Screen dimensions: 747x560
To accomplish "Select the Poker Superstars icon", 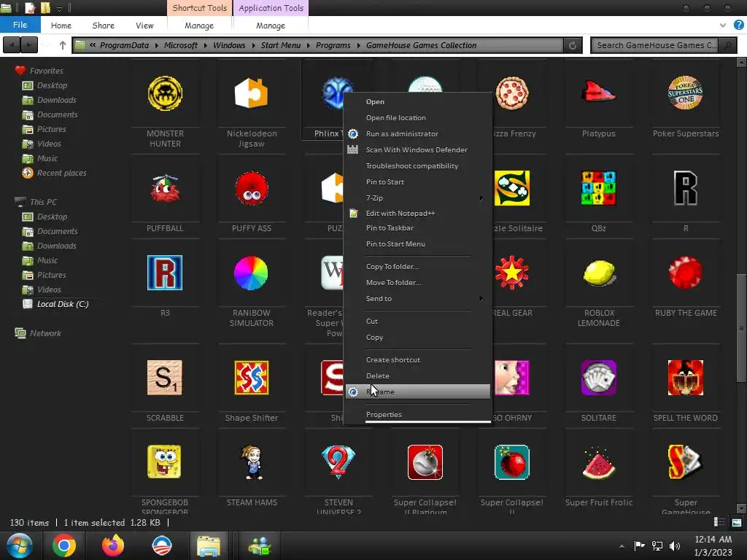I will (685, 93).
